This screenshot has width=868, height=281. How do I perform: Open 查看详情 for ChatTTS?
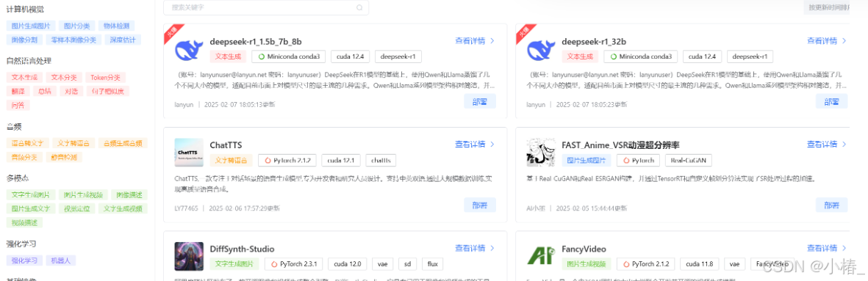(474, 144)
